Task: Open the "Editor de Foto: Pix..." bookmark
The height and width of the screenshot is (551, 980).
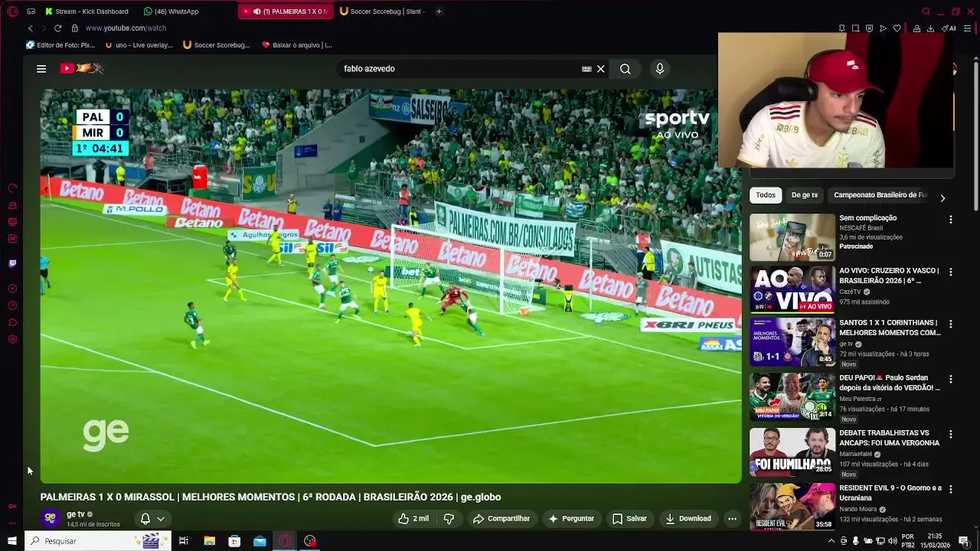Action: pos(60,45)
